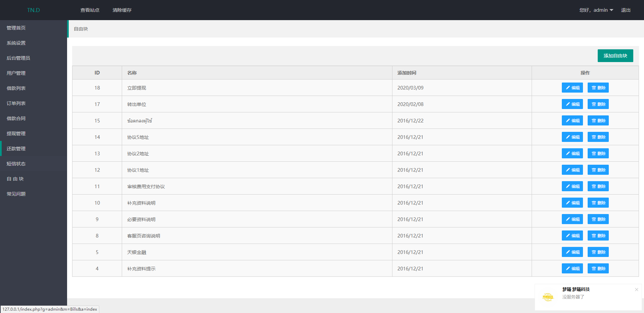Delete the 补充资料提示 entry
The image size is (644, 313).
pyautogui.click(x=598, y=268)
